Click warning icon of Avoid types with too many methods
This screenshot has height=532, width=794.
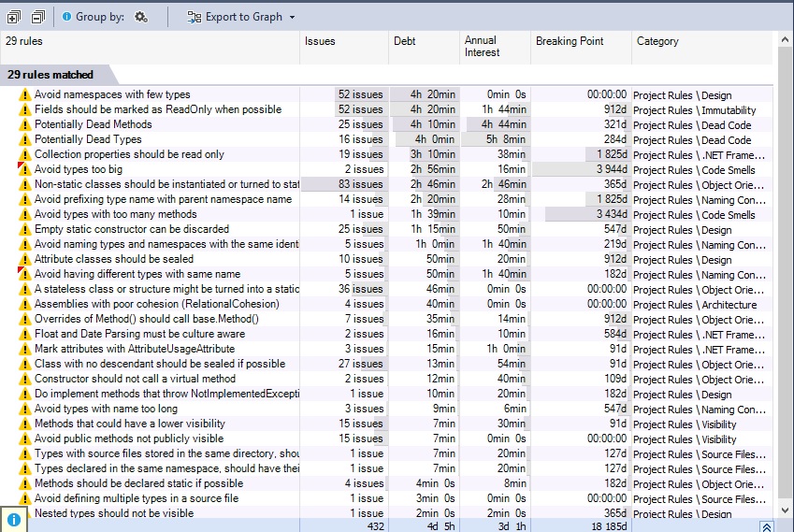(x=24, y=214)
